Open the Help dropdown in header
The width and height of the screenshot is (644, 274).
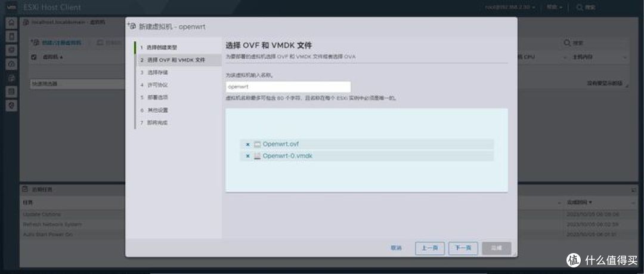point(554,7)
